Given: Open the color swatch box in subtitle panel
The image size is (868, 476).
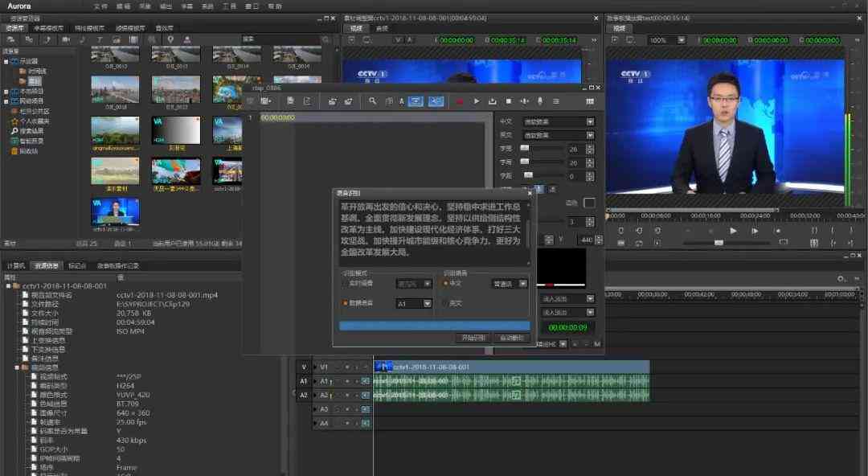Looking at the screenshot, I should 590,203.
